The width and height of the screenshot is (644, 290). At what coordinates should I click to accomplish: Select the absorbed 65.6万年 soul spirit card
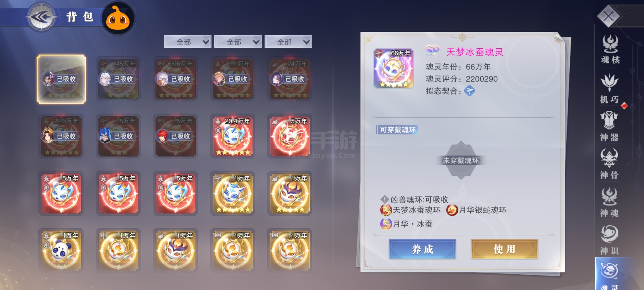point(176,79)
